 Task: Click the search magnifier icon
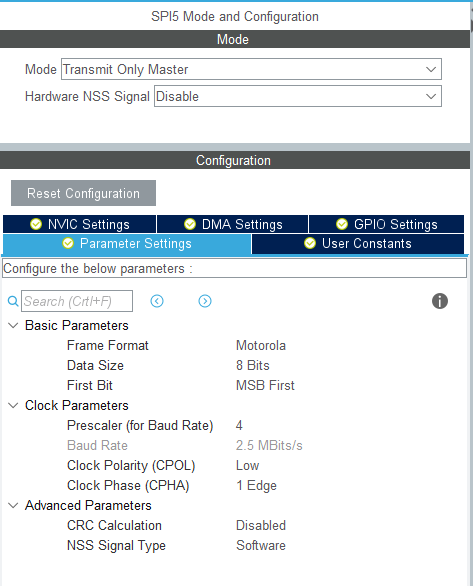point(13,301)
